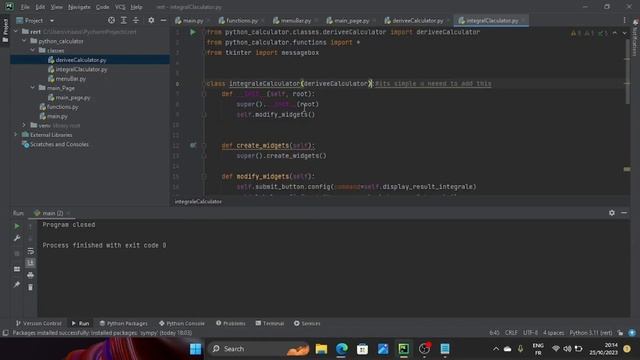Open editor tabs more-options menu
The width and height of the screenshot is (640, 360).
pyautogui.click(x=624, y=20)
